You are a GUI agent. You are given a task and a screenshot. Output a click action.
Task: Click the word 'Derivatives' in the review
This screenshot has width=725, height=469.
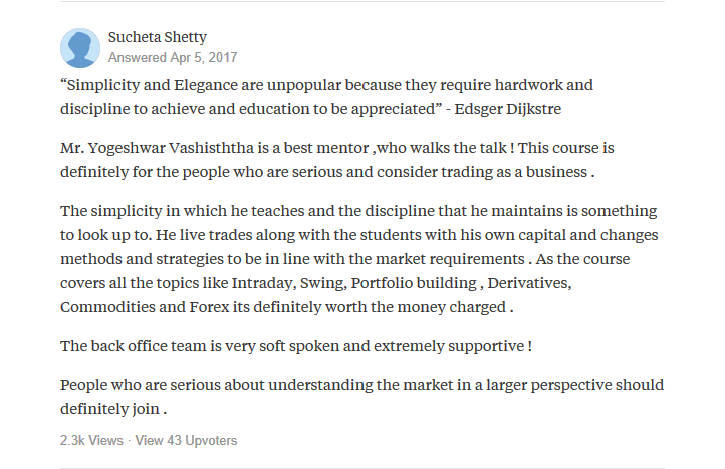coord(528,283)
